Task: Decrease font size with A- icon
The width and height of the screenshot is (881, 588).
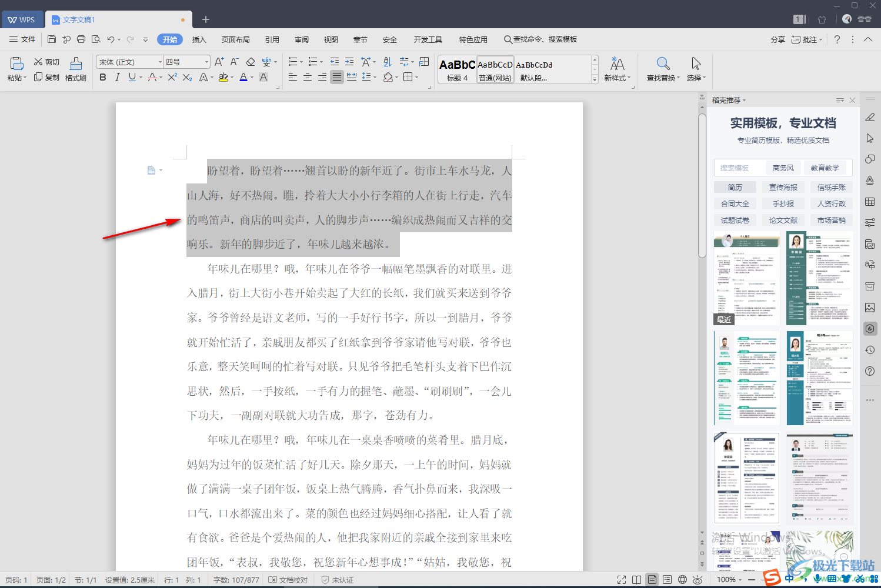Action: [x=234, y=62]
